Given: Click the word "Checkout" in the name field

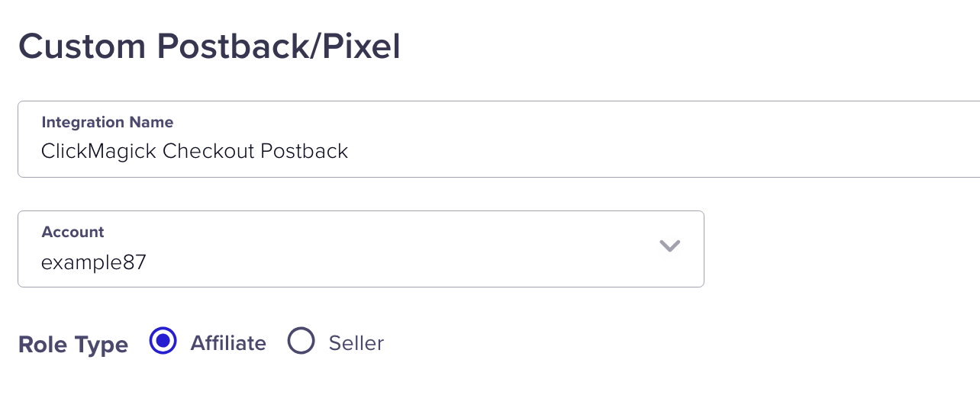Looking at the screenshot, I should (x=208, y=151).
